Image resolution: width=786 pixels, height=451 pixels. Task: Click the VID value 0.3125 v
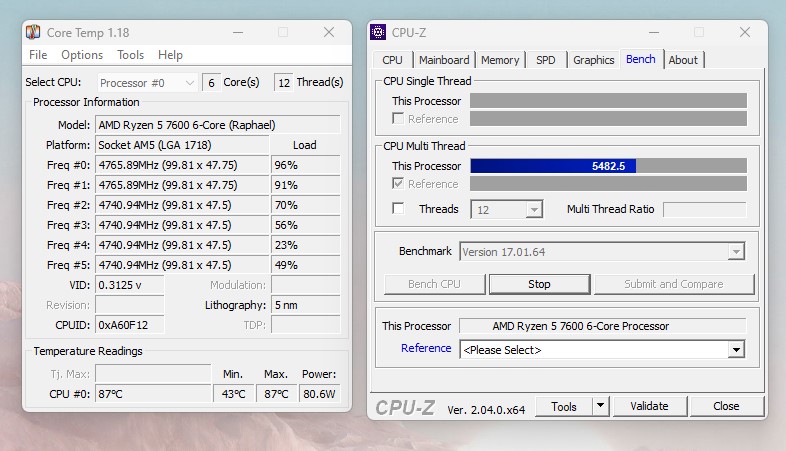[129, 285]
